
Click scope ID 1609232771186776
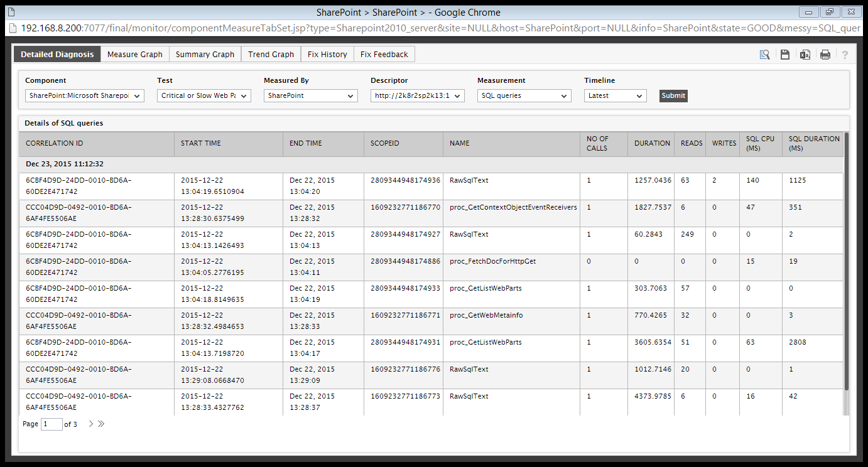(x=405, y=369)
